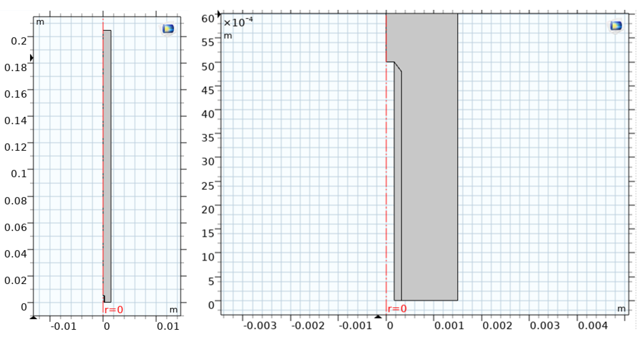
Task: Select the black triangle marker on left y-axis
Action: tap(31, 58)
